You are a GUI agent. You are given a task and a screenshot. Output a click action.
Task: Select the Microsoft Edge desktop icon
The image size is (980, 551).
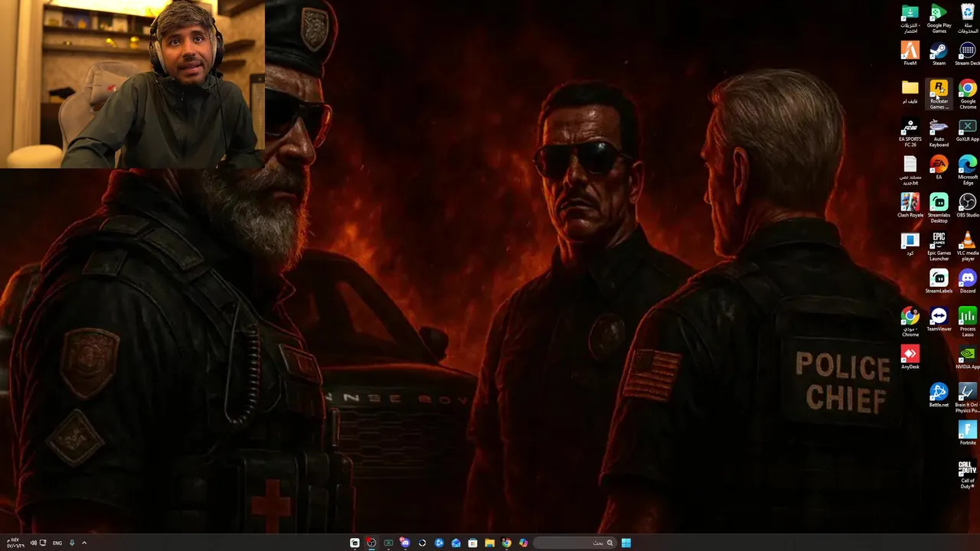point(968,170)
